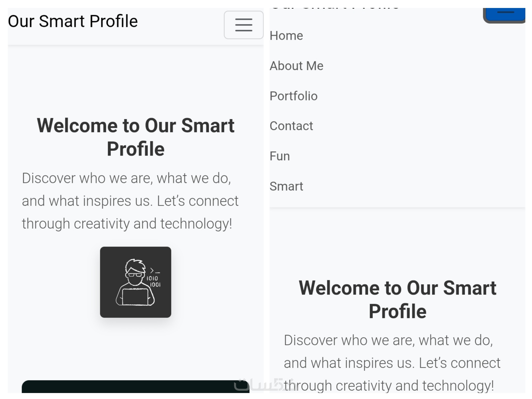Screen dimensions: 532x399
Task: Click the left "Welcome to Our Smart Profile" heading
Action: point(136,137)
